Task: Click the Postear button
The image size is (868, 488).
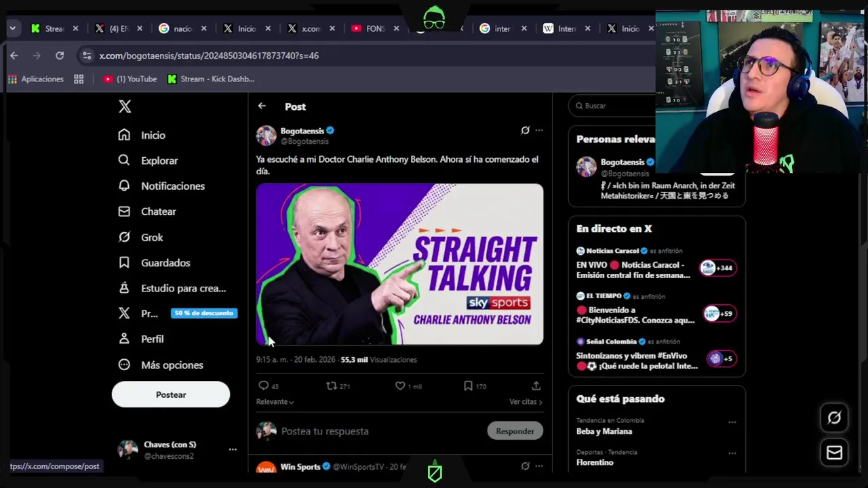Action: click(171, 394)
